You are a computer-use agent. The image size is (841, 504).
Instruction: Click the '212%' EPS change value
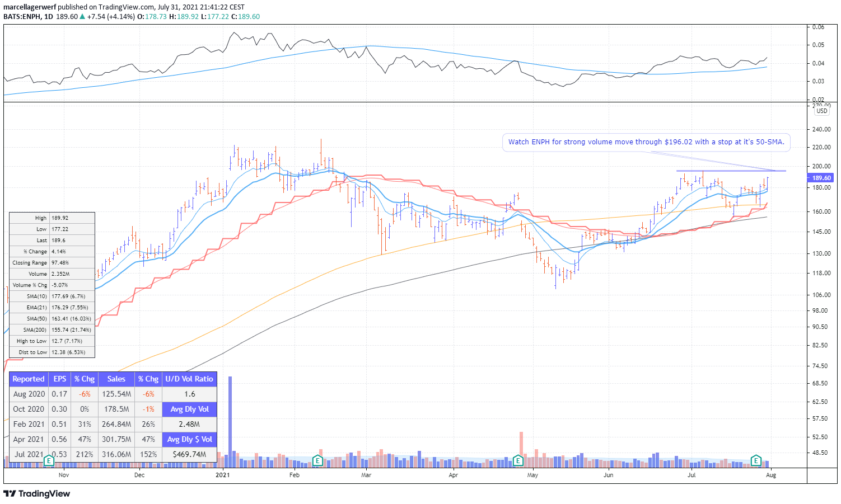click(85, 455)
